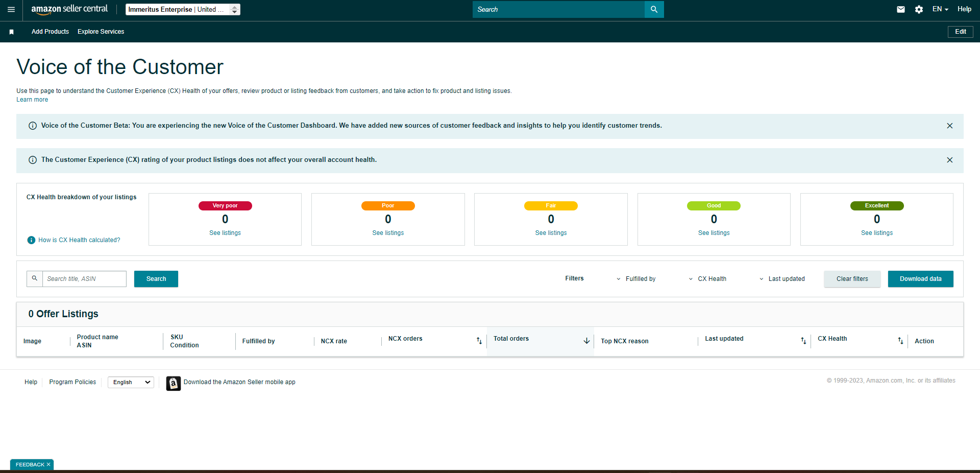The image size is (980, 473).
Task: Click the info icon in the Beta banner
Action: coord(33,126)
